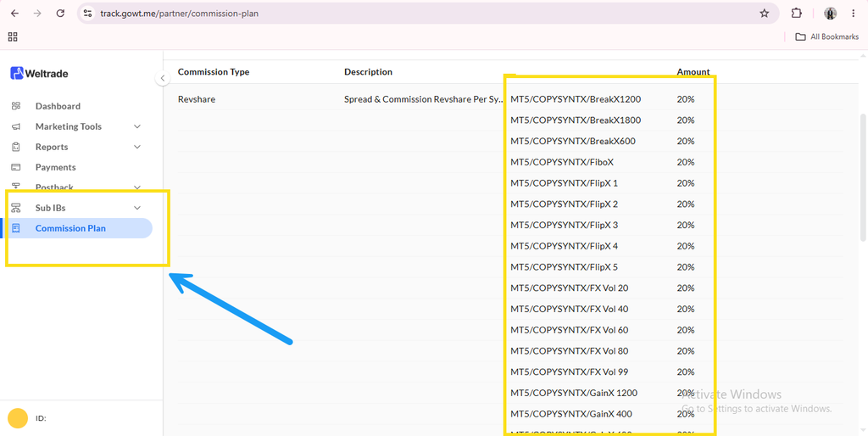Click the page vertical scrollbar
Screen dimensions: 868x436
pos(863,177)
